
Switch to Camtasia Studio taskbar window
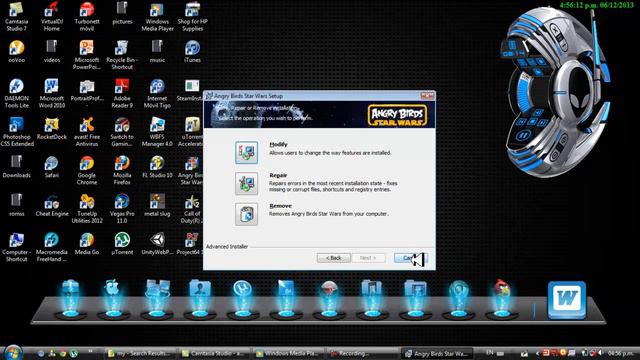coord(214,353)
